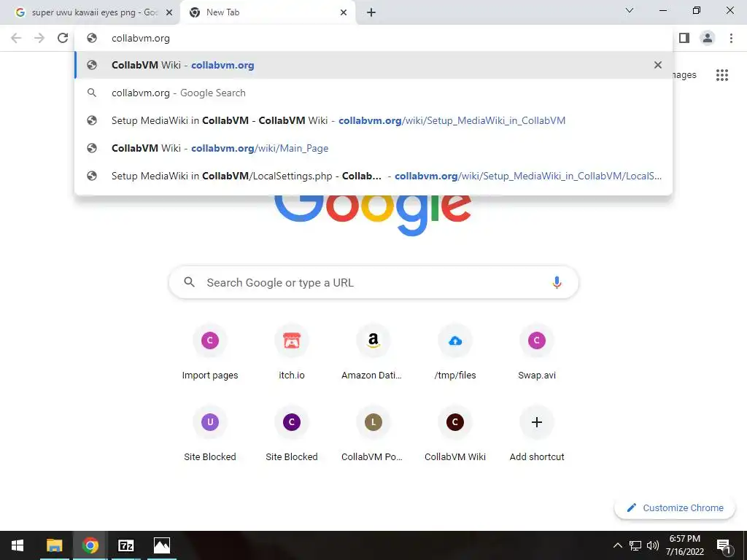Toggle the side panel icon

tap(684, 38)
